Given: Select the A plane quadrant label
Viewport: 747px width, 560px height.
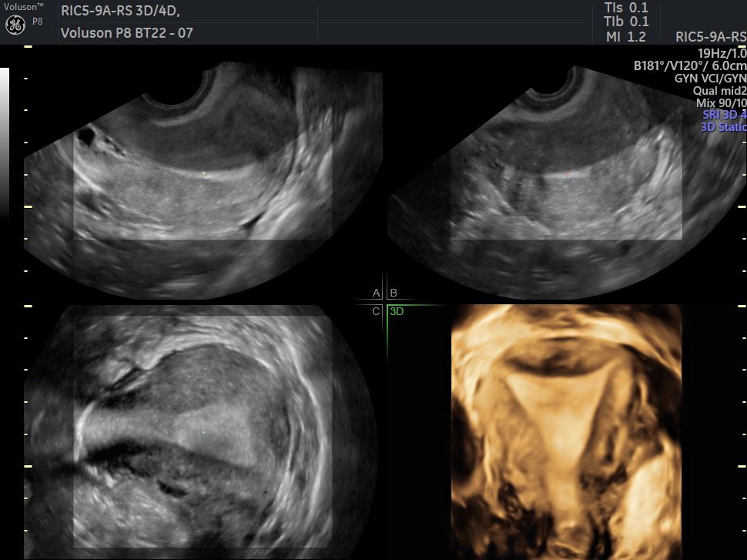Looking at the screenshot, I should pyautogui.click(x=376, y=293).
